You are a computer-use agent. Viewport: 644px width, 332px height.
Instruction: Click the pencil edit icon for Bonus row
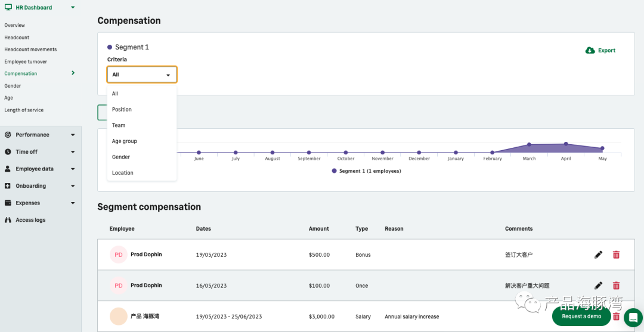tap(598, 255)
